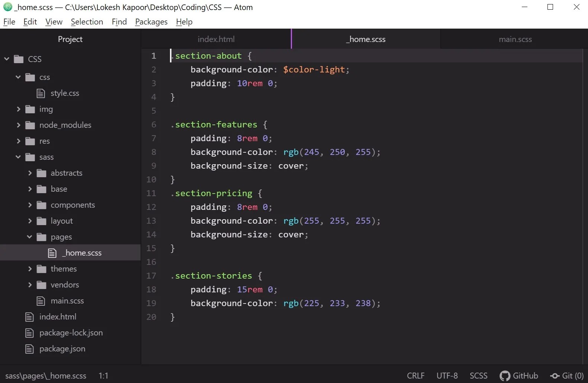Click the base folder icon

42,189
